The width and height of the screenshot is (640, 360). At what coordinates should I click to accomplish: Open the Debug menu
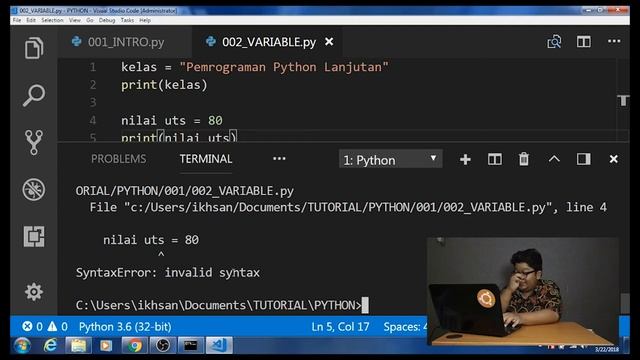107,20
